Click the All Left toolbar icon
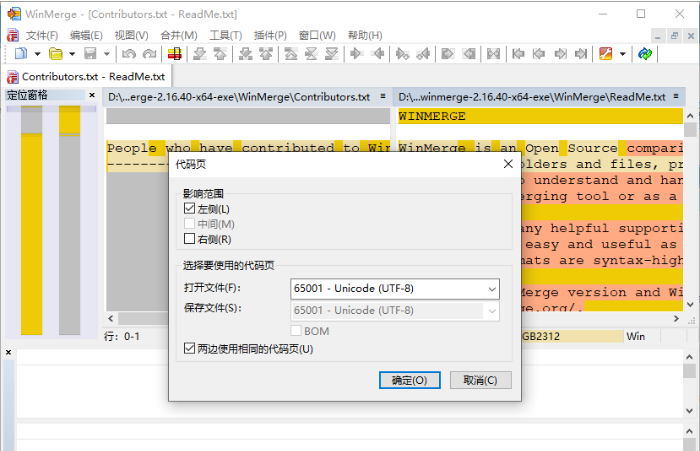This screenshot has height=451, width=700. tap(469, 54)
